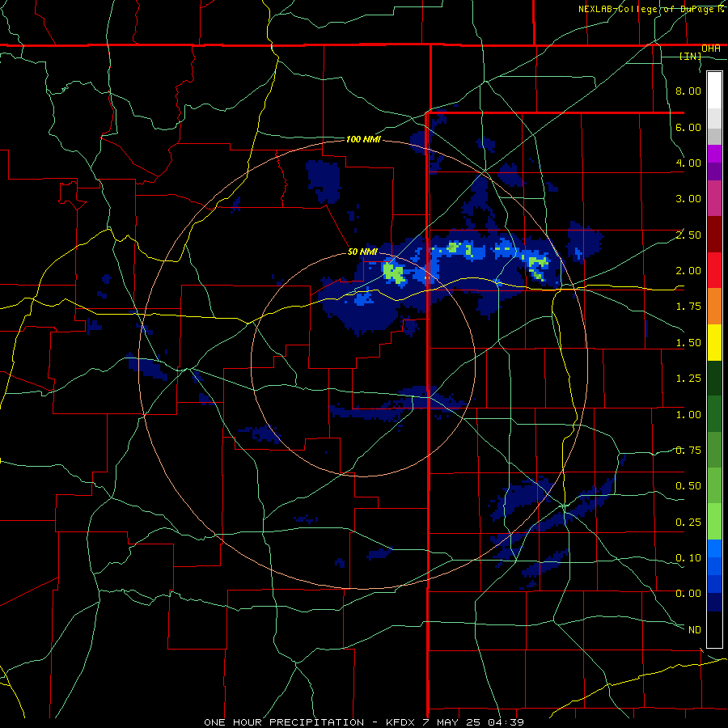Click the 0.10 legend value
The width and height of the screenshot is (728, 728).
pos(688,558)
